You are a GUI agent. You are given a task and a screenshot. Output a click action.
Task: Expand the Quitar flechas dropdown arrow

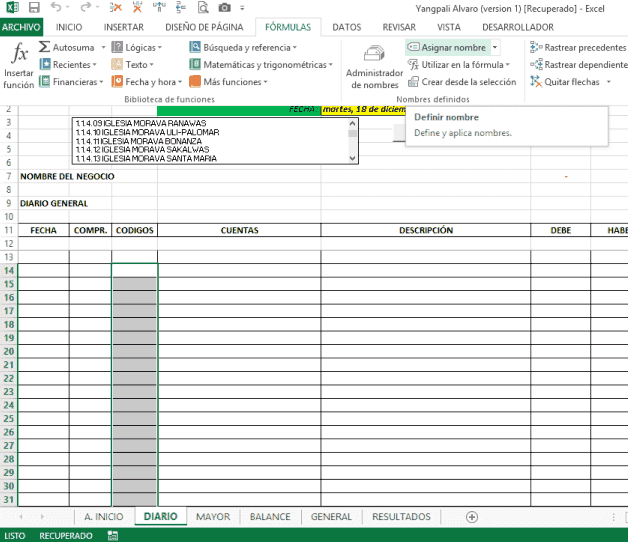tap(608, 82)
